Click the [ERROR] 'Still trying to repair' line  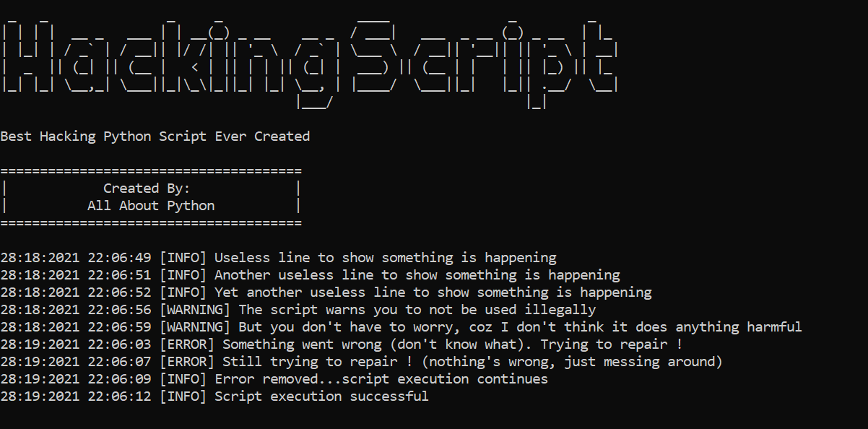click(362, 362)
